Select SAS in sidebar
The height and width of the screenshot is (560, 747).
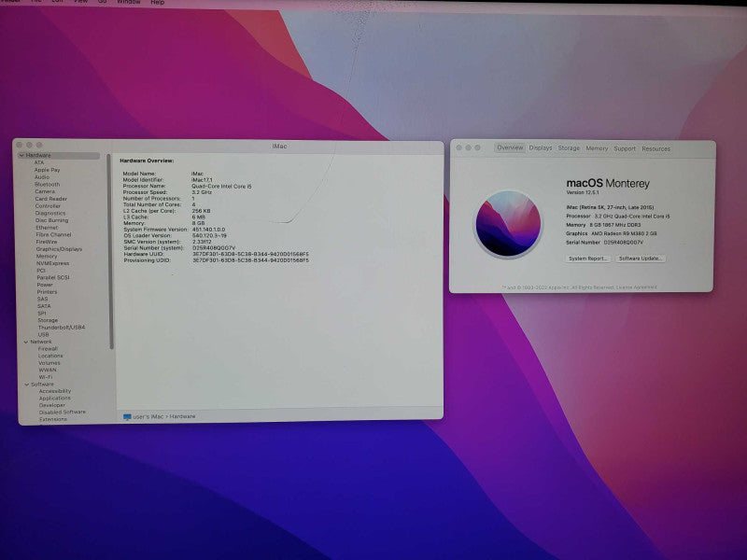(x=43, y=299)
